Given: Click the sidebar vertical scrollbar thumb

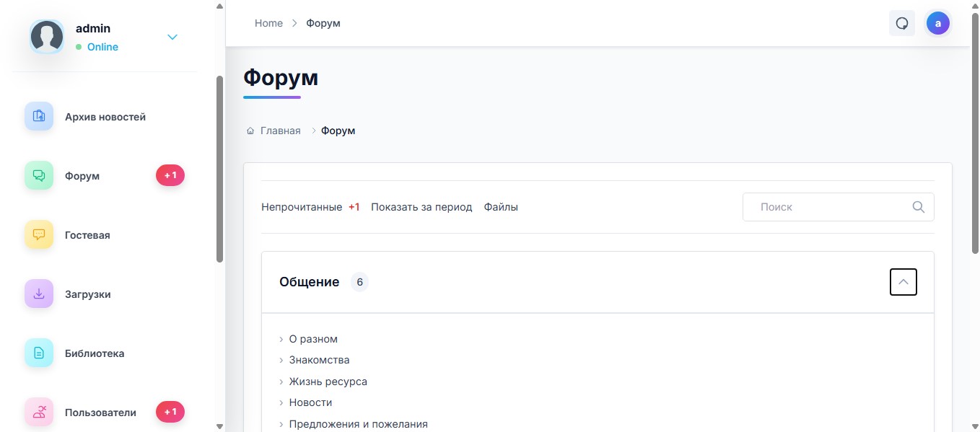Looking at the screenshot, I should 219,169.
